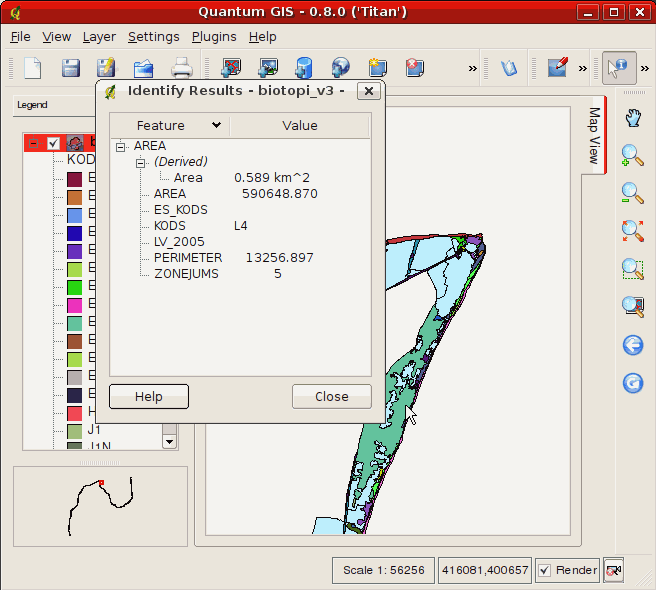Click the Add PostGIS Layer database icon
The width and height of the screenshot is (656, 590).
304,68
